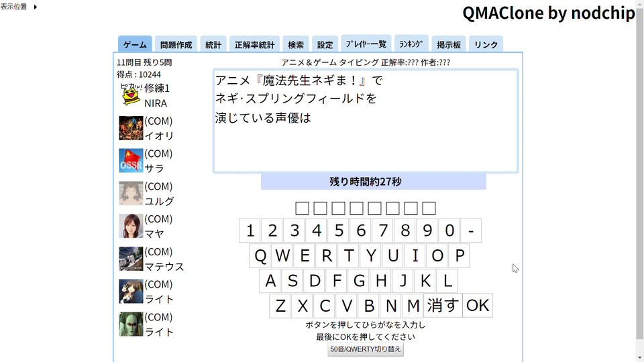Tap the C key
The image size is (644, 362).
point(325,306)
